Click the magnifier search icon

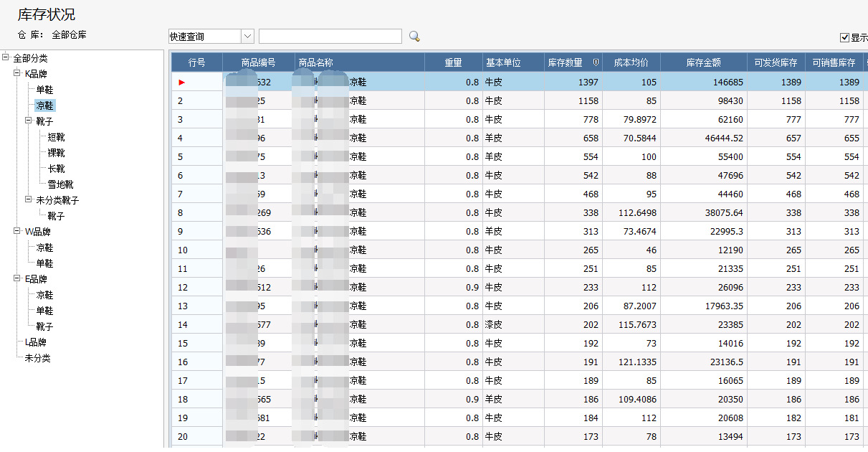pos(414,37)
